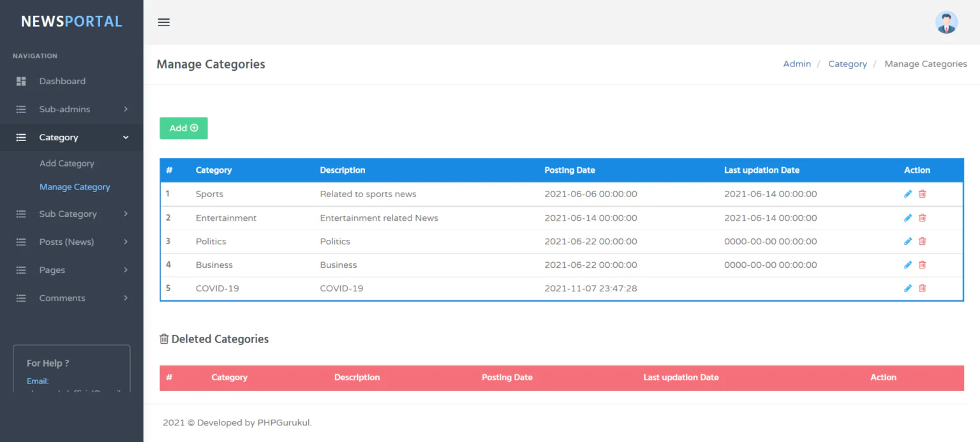Open the admin profile avatar
This screenshot has width=980, height=442.
(x=946, y=22)
